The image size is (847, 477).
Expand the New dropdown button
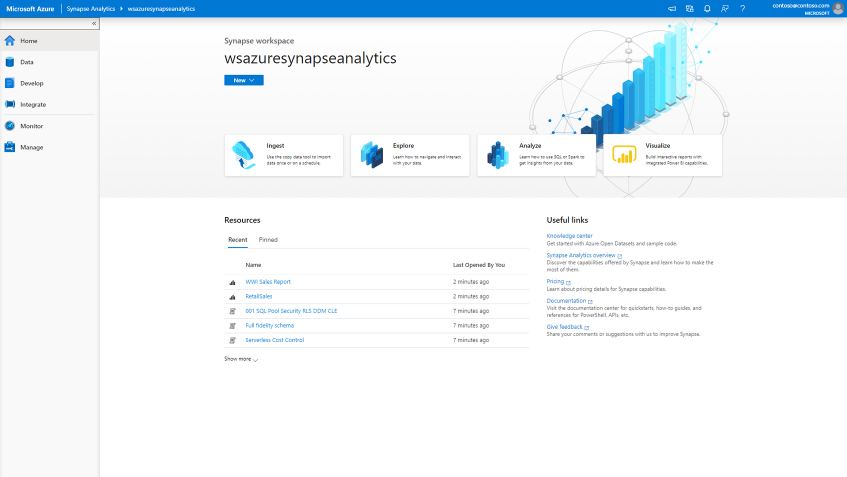[244, 80]
